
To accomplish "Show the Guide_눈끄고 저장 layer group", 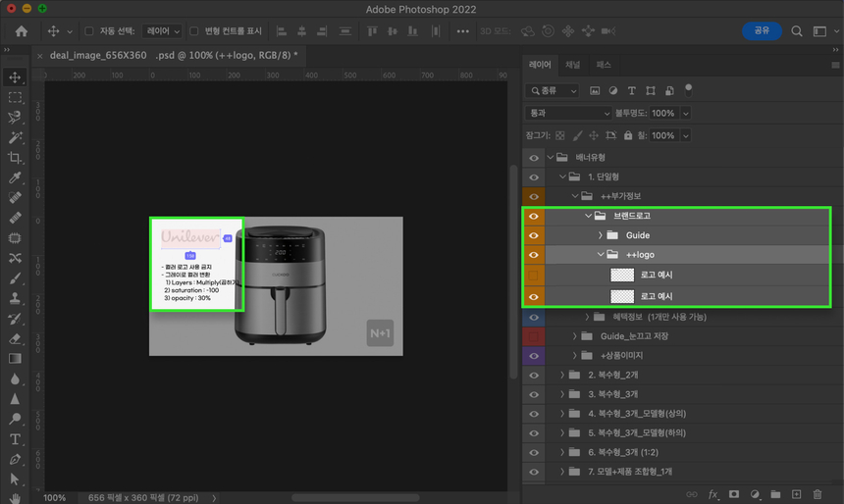I will [534, 336].
